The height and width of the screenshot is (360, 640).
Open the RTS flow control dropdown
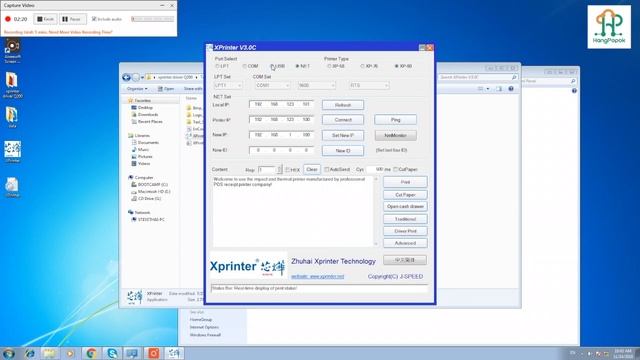369,85
